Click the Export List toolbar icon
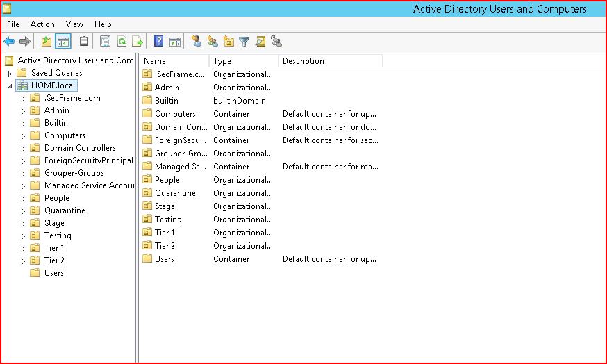This screenshot has width=607, height=364. (138, 41)
